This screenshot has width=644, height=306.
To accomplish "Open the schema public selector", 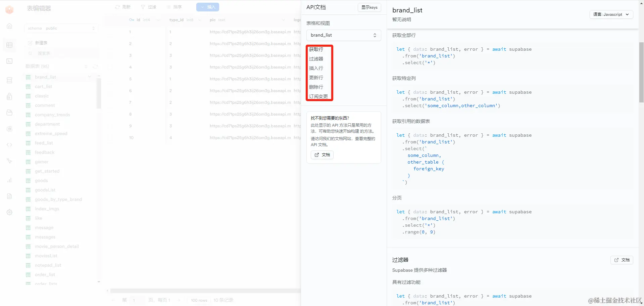I will [x=61, y=28].
